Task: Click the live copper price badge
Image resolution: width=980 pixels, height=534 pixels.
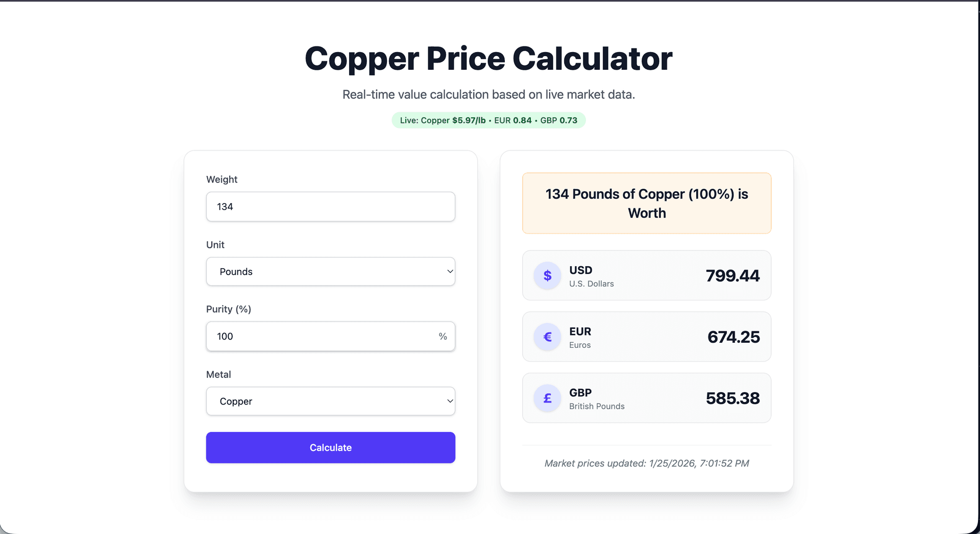Action: (x=488, y=120)
